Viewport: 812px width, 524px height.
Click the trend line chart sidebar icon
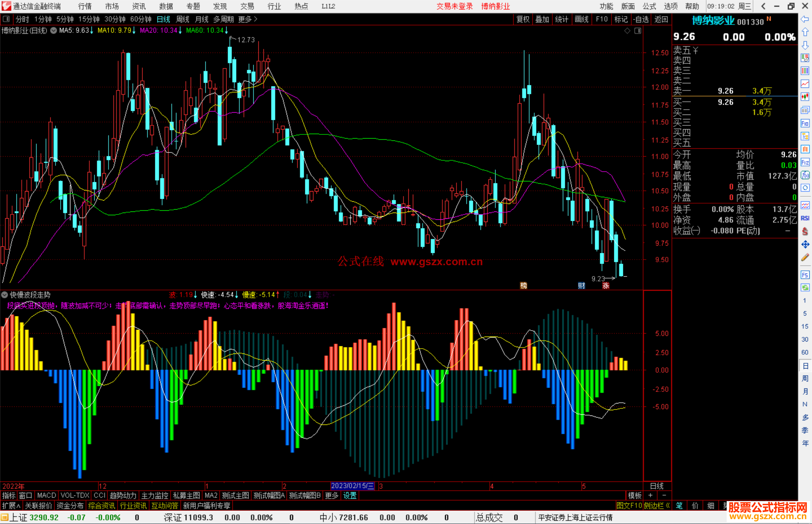point(805,84)
